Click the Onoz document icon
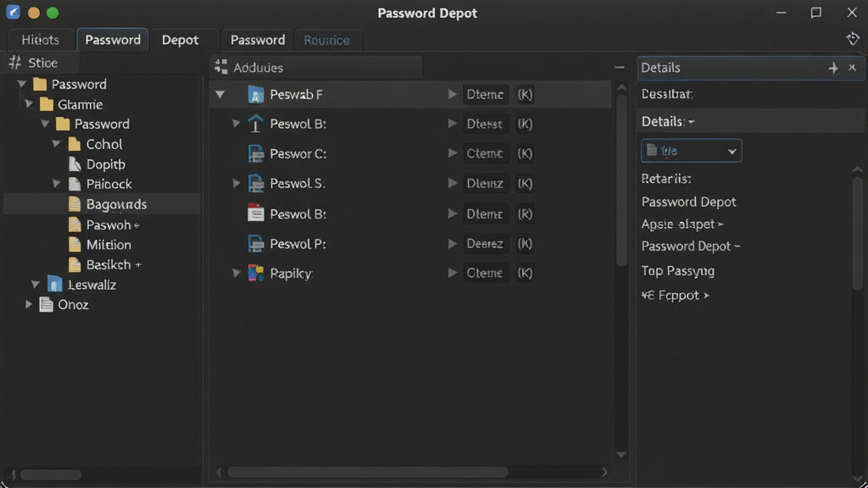The height and width of the screenshot is (488, 868). 46,305
